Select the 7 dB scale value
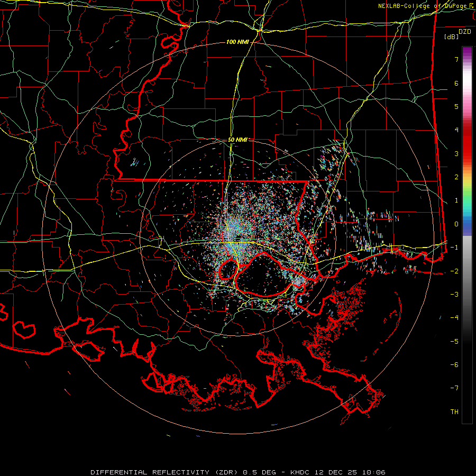Image resolution: width=476 pixels, height=476 pixels. tap(456, 59)
